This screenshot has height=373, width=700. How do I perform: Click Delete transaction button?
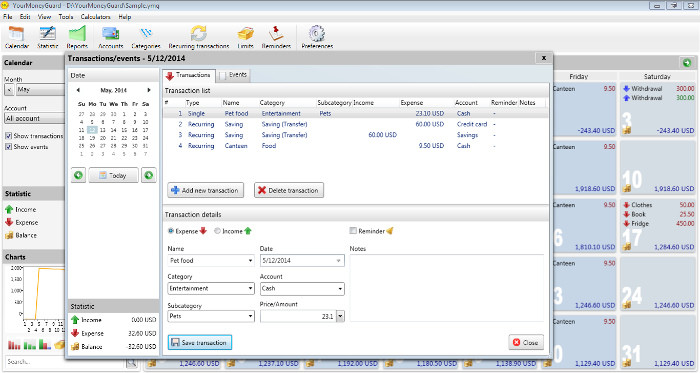[289, 191]
